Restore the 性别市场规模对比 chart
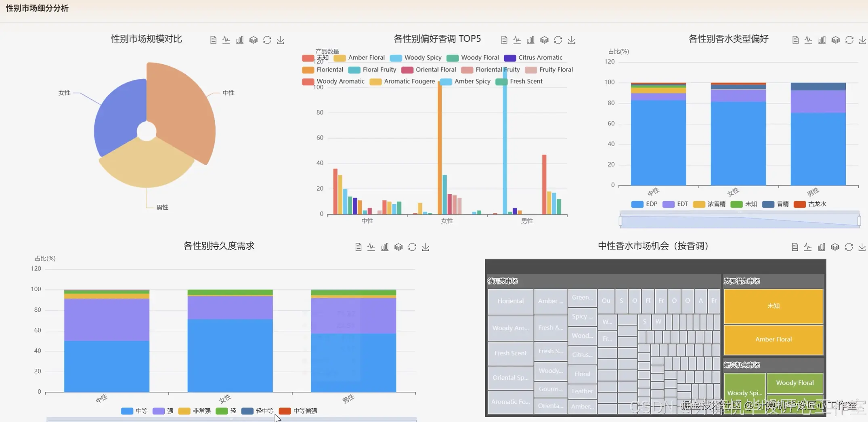Image resolution: width=868 pixels, height=422 pixels. [x=267, y=40]
